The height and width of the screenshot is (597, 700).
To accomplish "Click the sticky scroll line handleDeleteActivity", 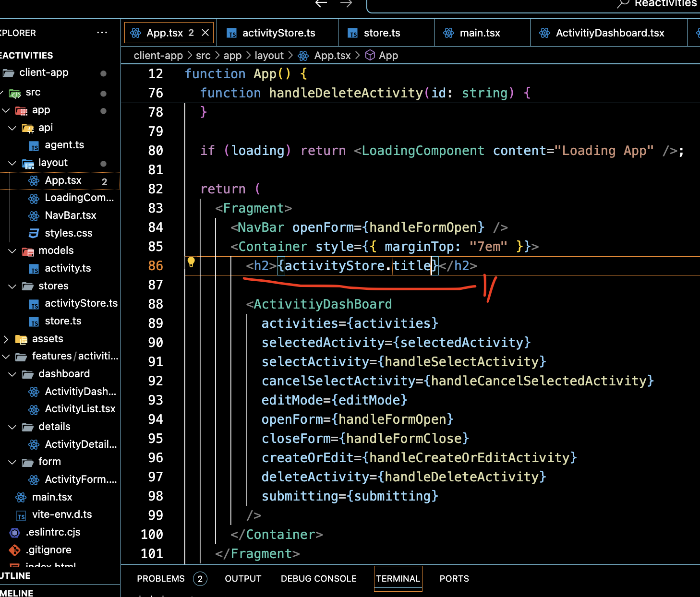I will 410,93.
